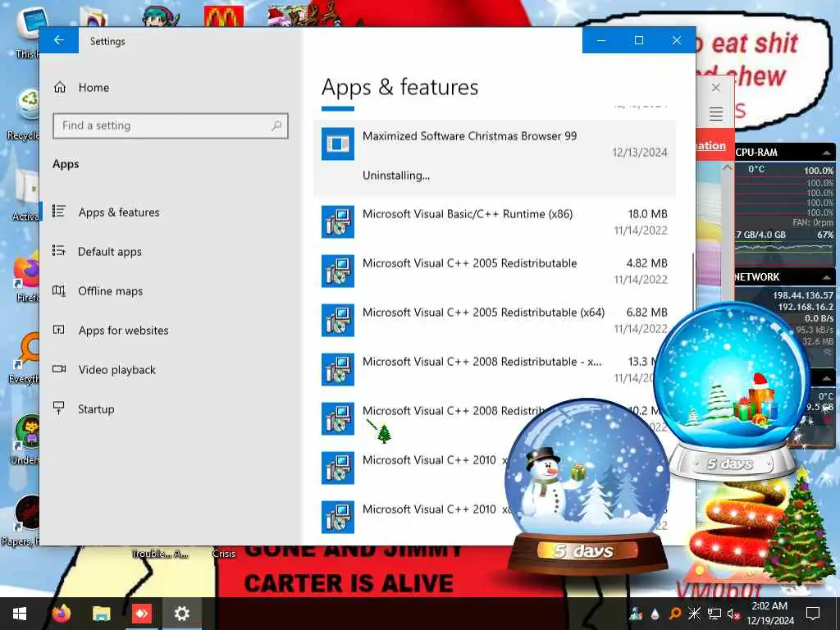
Task: Open Default apps settings page
Action: click(110, 252)
